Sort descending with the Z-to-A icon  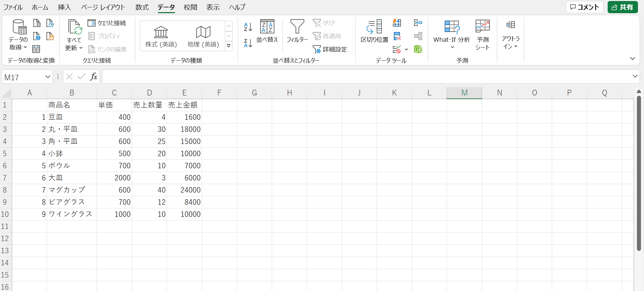point(248,43)
